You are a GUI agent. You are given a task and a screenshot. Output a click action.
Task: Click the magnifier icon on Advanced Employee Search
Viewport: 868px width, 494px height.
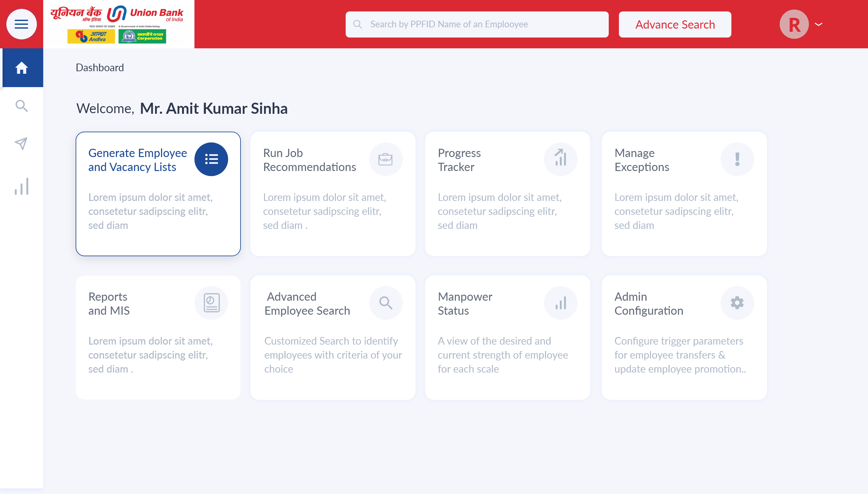point(385,303)
